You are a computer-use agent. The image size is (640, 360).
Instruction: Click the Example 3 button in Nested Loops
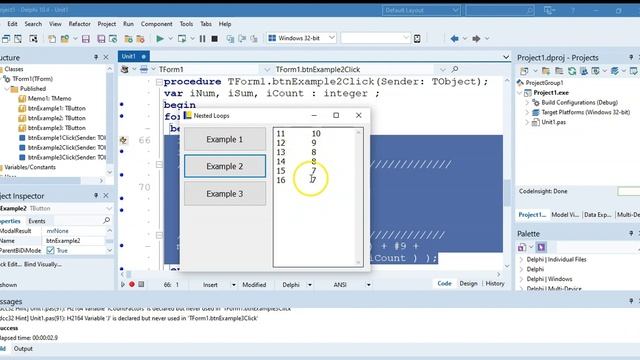coord(224,193)
